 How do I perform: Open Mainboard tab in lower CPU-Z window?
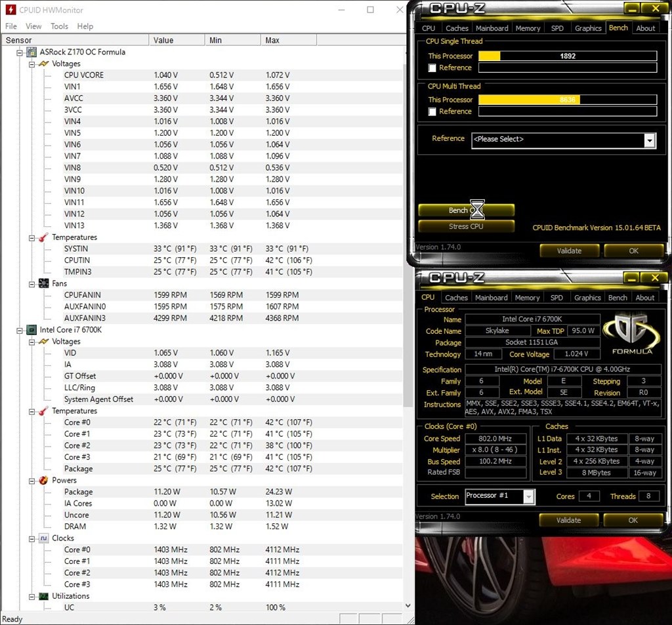491,298
